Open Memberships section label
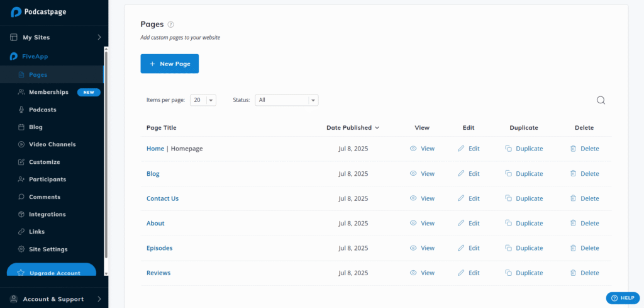 click(49, 92)
